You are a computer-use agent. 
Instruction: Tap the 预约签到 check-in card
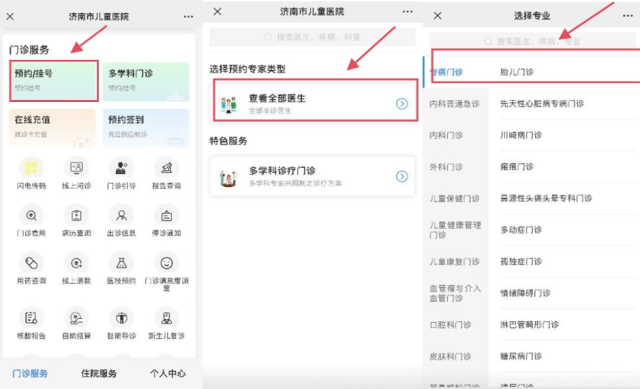click(146, 128)
